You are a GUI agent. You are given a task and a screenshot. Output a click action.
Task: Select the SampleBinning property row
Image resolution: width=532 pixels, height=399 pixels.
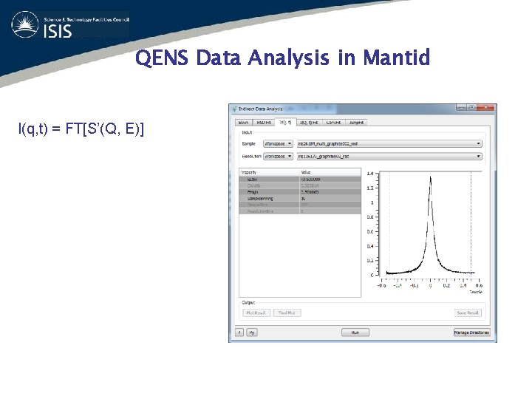(300, 199)
